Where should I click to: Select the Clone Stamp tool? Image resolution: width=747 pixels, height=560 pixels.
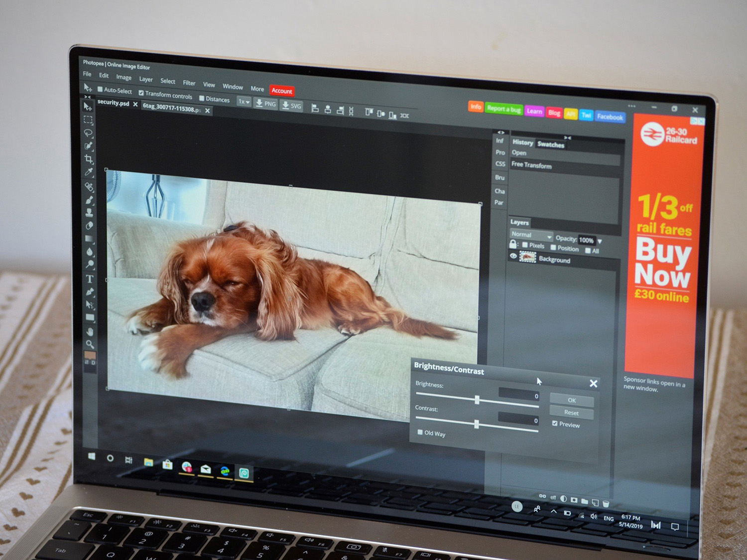click(90, 213)
